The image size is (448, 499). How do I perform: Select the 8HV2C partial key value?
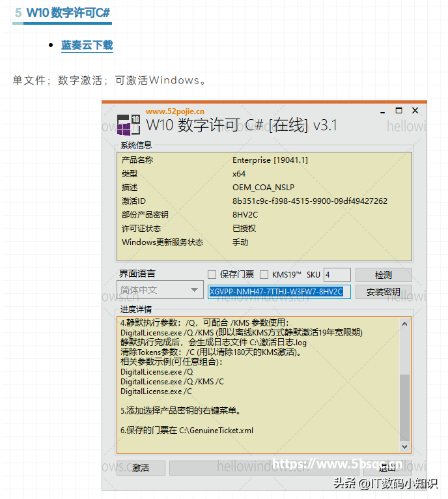pos(245,215)
